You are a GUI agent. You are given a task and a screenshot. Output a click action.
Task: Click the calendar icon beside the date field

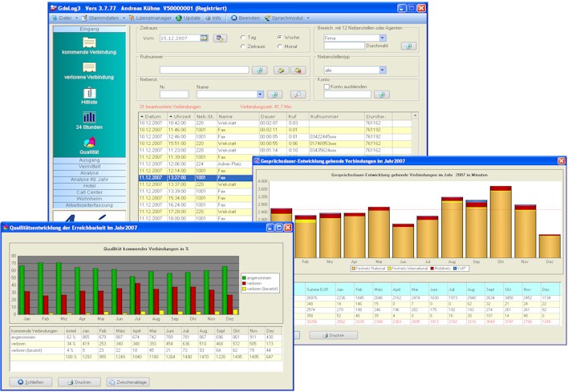click(x=204, y=38)
